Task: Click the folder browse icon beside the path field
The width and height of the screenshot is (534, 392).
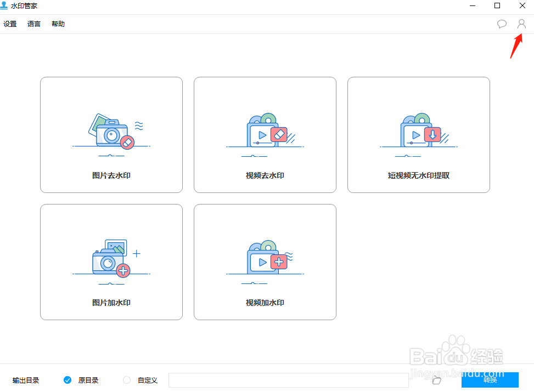Action: 437,380
